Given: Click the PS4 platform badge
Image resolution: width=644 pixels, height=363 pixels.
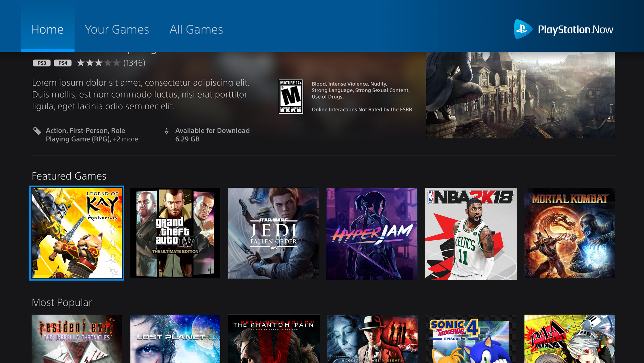Looking at the screenshot, I should tap(63, 63).
